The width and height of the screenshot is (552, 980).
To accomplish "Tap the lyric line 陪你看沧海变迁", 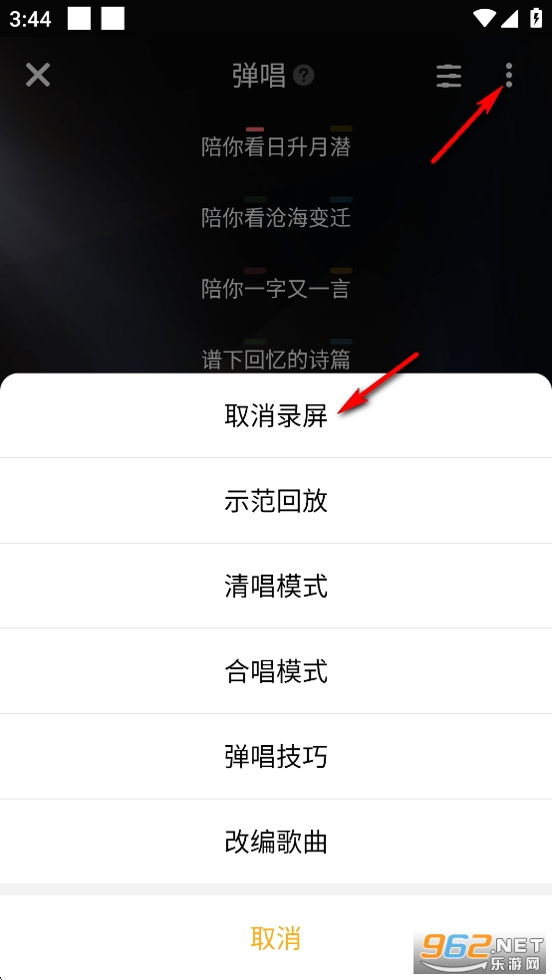I will pos(276,217).
